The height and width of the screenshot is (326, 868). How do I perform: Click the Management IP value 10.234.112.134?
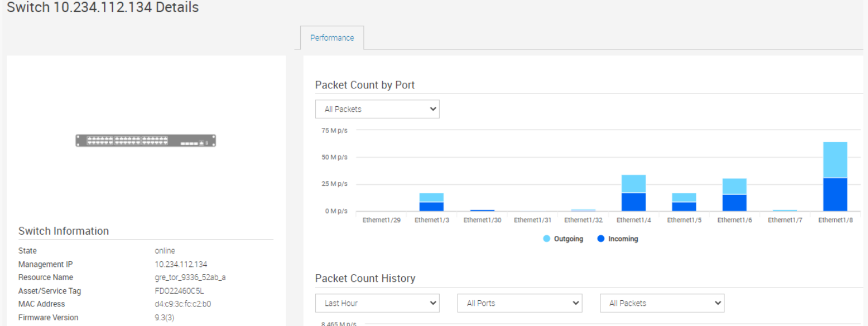pyautogui.click(x=181, y=264)
